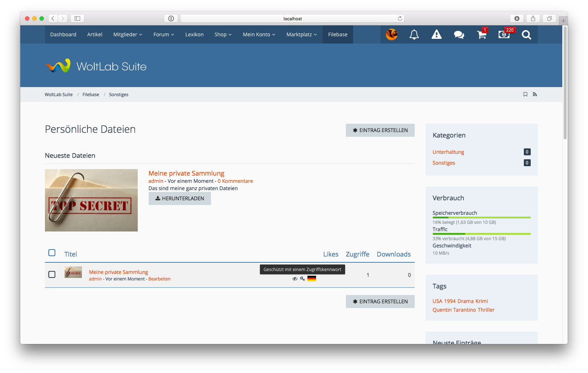
Task: Open the user avatar menu
Action: click(x=392, y=34)
